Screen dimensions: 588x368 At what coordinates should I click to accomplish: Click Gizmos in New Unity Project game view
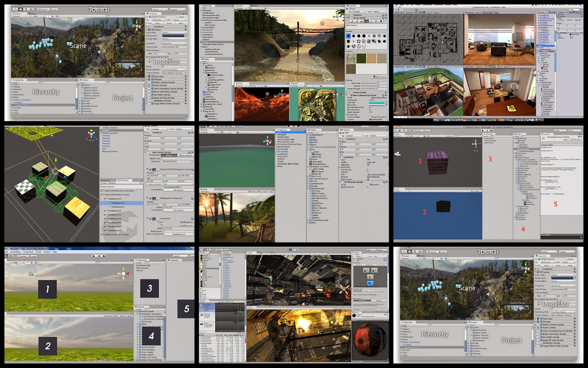123,316
